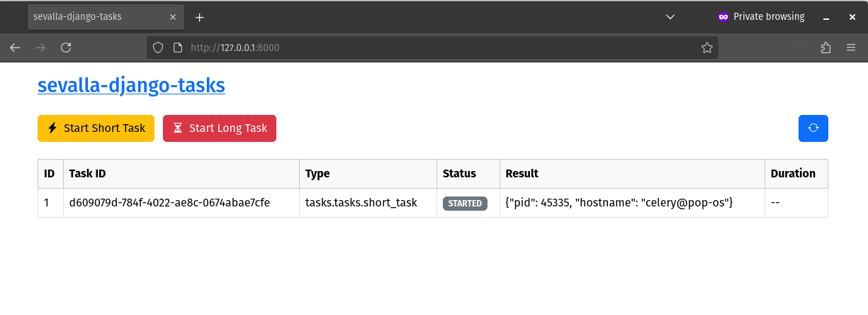Go back with browser back arrow
Screen dimensions: 868x315
tap(15, 48)
